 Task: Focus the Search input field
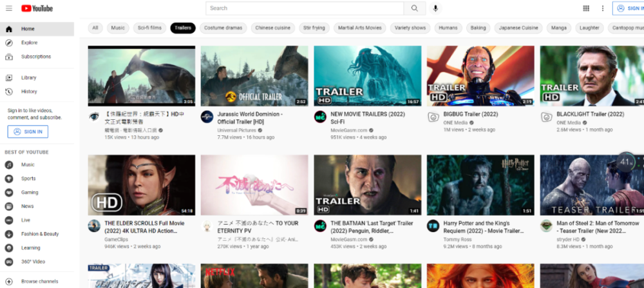coord(305,8)
